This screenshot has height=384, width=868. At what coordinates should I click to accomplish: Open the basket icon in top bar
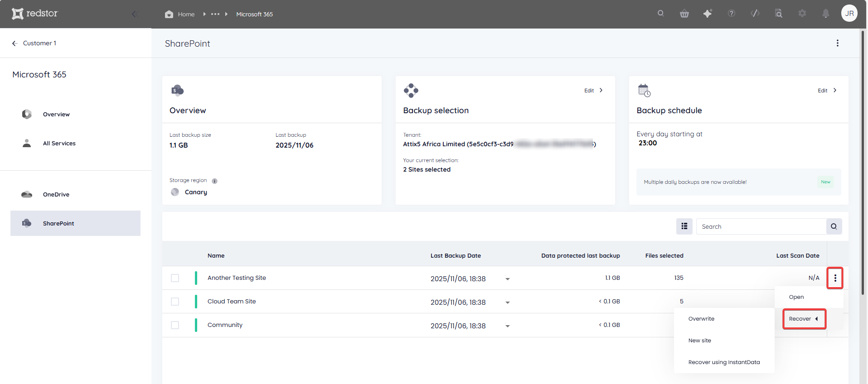pos(684,14)
